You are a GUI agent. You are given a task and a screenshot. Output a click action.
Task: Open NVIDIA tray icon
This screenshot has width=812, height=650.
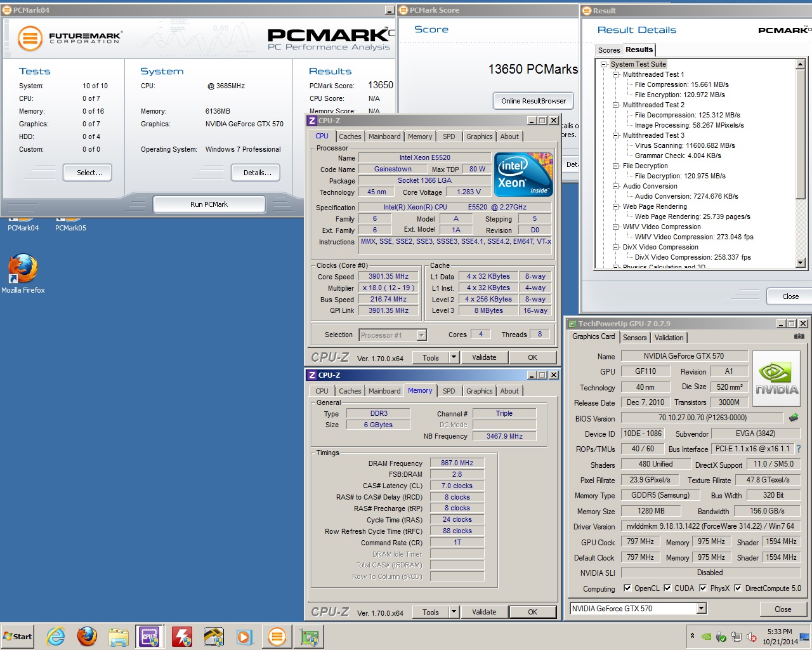706,637
